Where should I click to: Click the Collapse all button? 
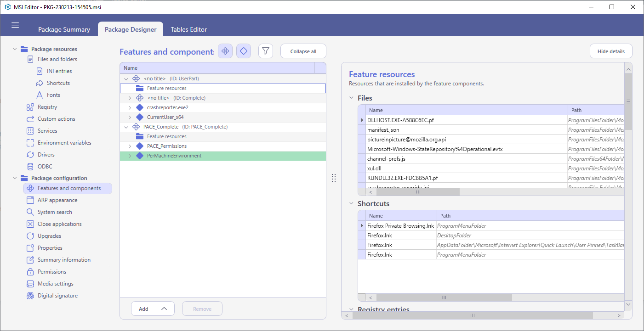tap(303, 51)
